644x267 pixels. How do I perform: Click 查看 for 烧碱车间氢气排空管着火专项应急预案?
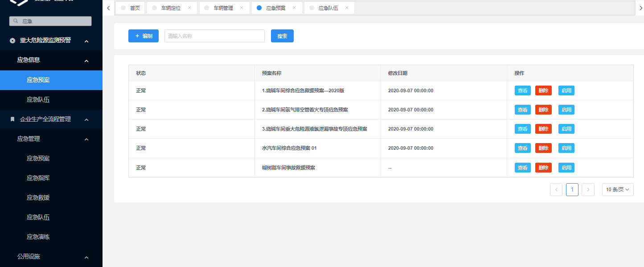pyautogui.click(x=522, y=109)
